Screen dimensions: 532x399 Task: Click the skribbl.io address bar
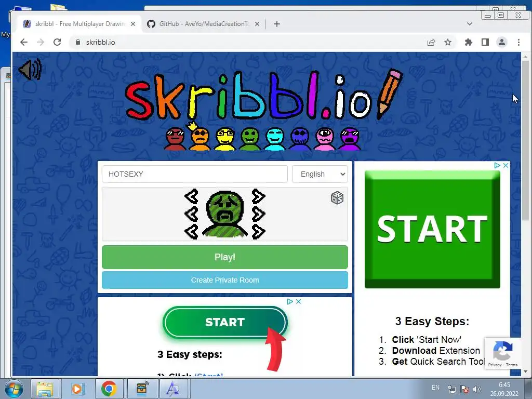pyautogui.click(x=248, y=42)
